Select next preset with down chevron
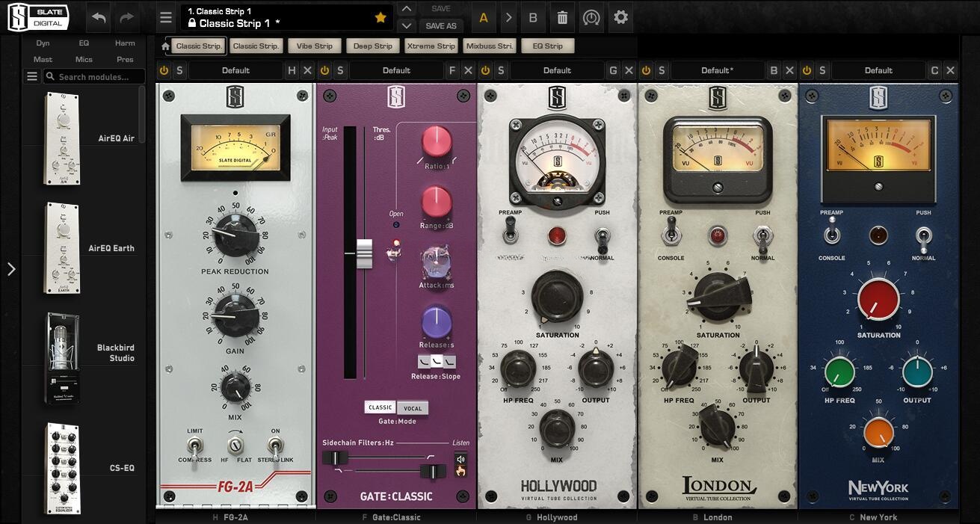Viewport: 980px width, 524px height. click(x=406, y=25)
